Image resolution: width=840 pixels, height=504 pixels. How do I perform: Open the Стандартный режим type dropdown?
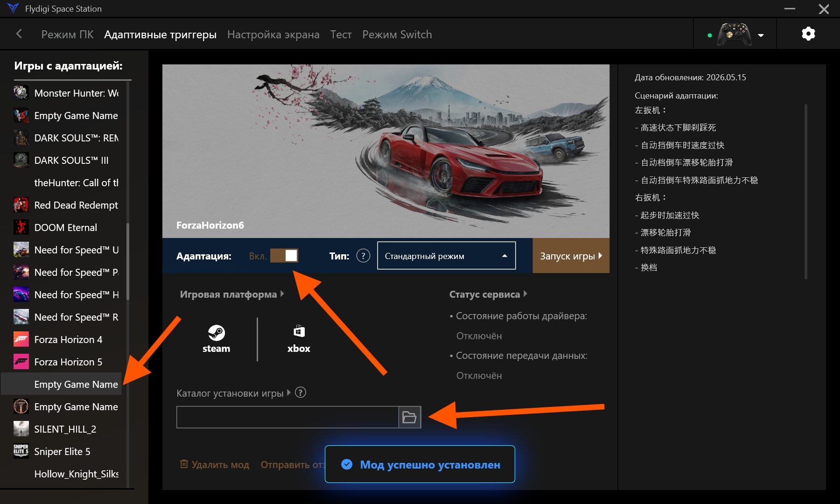click(x=447, y=256)
